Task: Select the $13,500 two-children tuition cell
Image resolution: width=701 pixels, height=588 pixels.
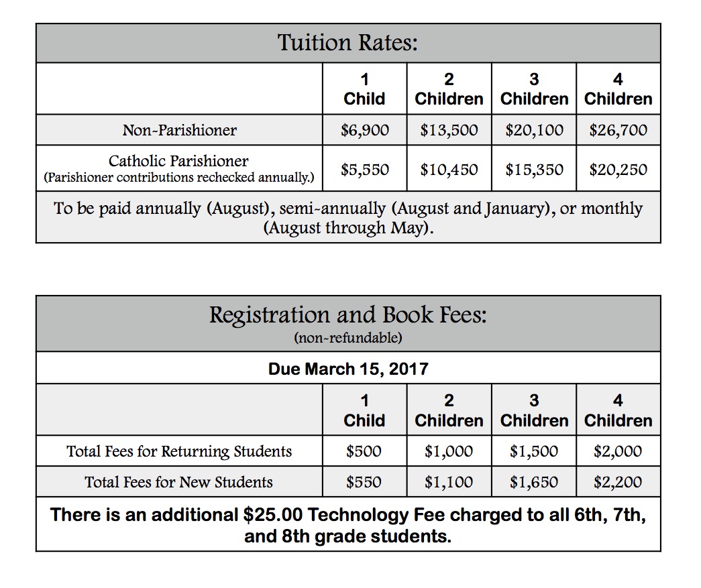Action: [449, 130]
